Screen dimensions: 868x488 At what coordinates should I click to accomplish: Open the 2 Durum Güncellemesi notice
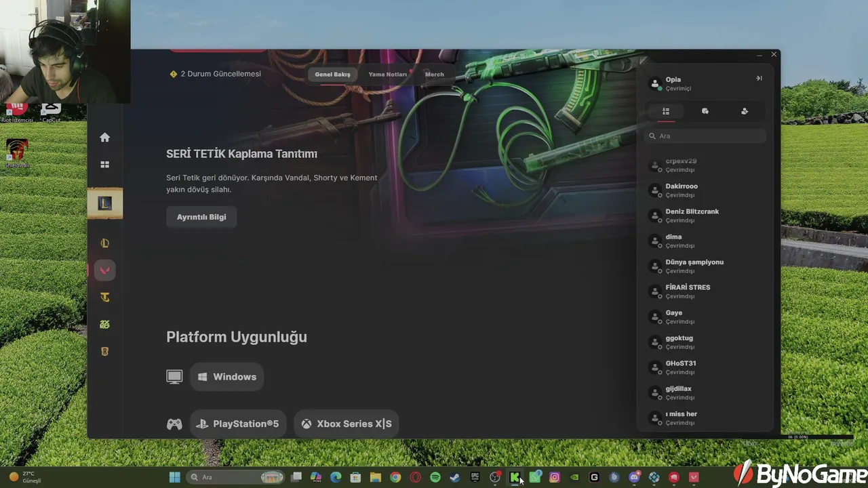216,74
